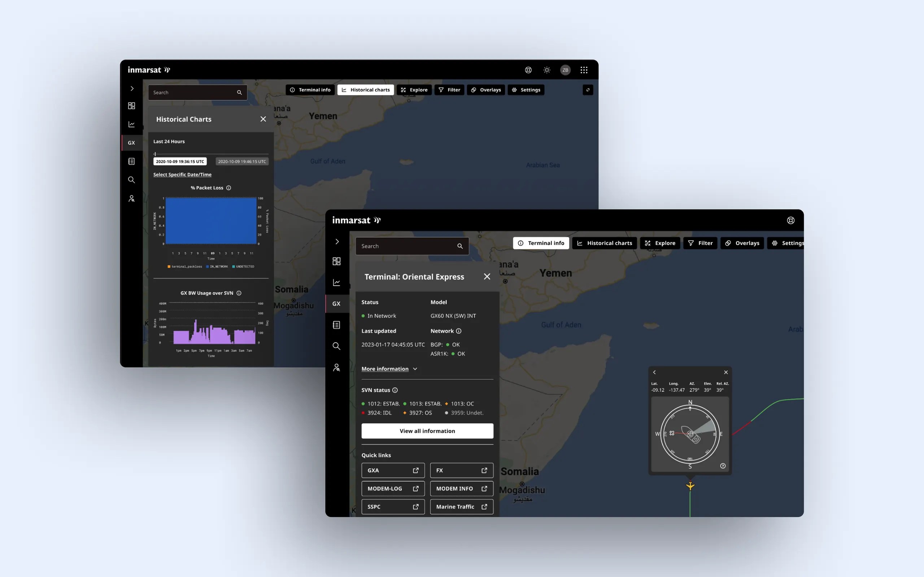Viewport: 924px width, 577px height.
Task: Select the line chart analytics sidebar icon
Action: pos(337,282)
